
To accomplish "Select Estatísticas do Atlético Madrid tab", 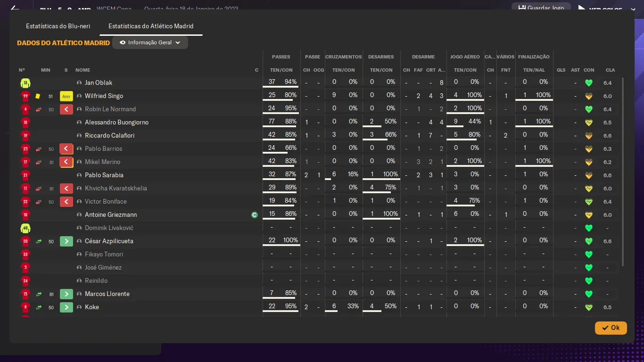I will [x=151, y=26].
